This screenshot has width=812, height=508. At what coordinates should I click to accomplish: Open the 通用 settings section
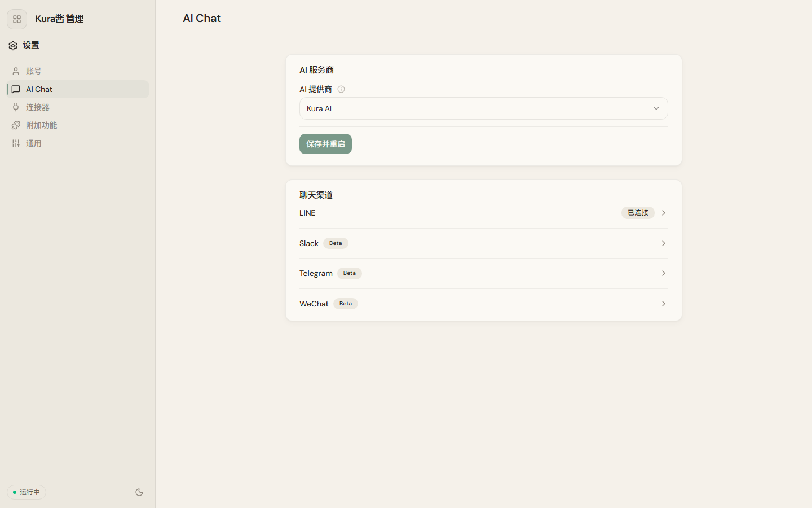tap(78, 143)
